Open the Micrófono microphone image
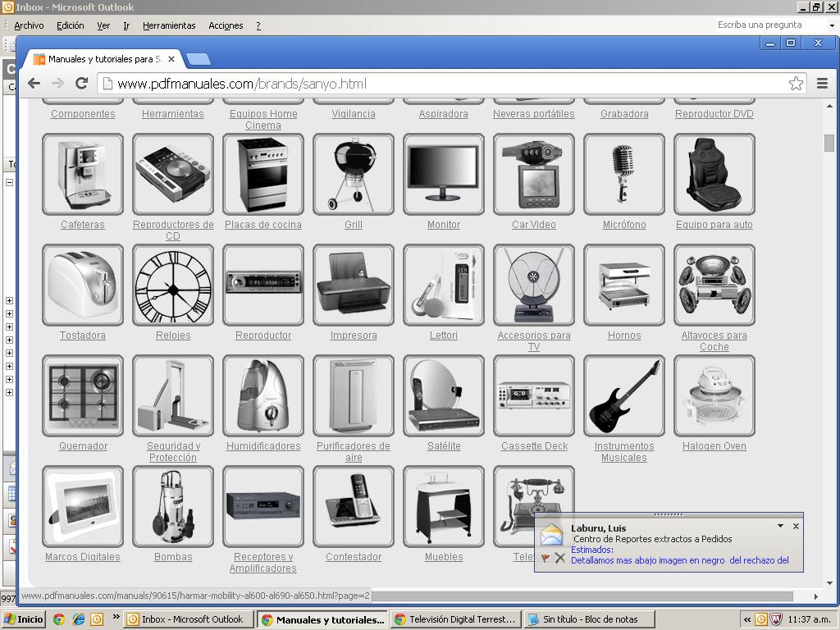 (x=624, y=174)
